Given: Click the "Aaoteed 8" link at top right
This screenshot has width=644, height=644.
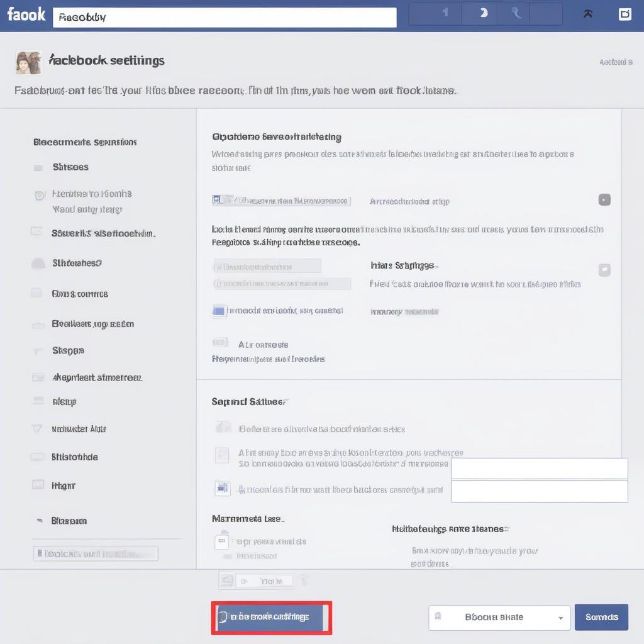Looking at the screenshot, I should click(616, 62).
